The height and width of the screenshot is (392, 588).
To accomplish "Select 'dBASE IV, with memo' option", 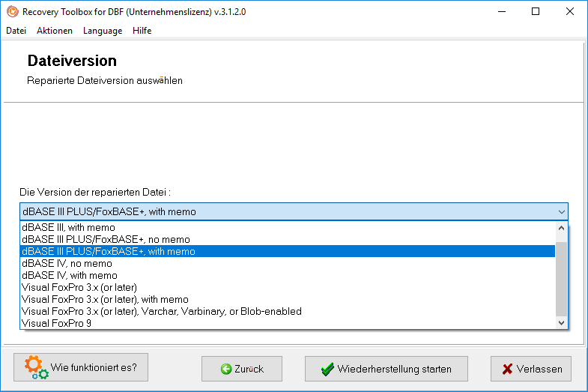I will 287,275.
